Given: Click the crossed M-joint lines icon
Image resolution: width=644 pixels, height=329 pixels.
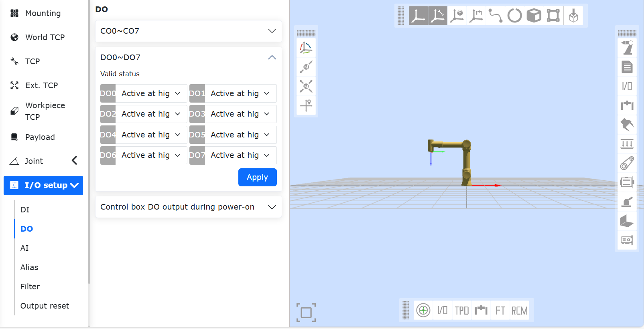Looking at the screenshot, I should 306,86.
